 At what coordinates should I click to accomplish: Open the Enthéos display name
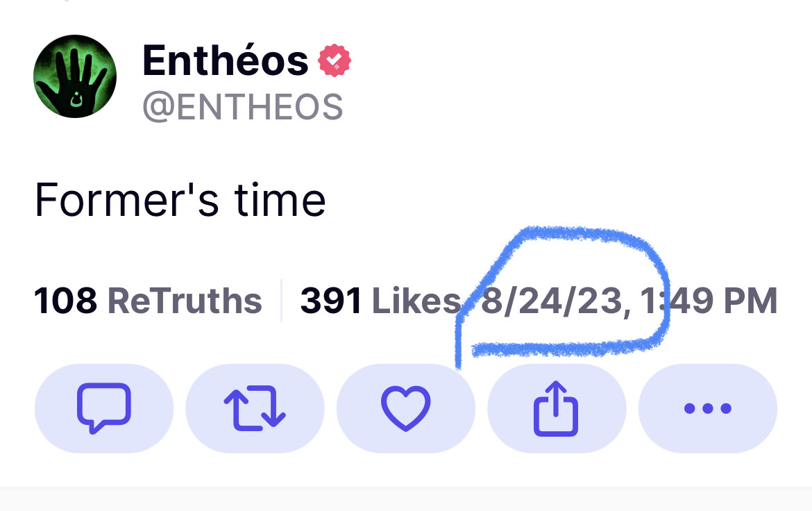(225, 61)
